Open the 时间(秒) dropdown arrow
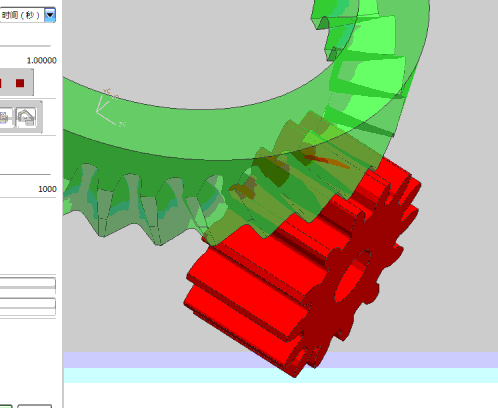Viewport: 498px width, 408px height. (50, 15)
